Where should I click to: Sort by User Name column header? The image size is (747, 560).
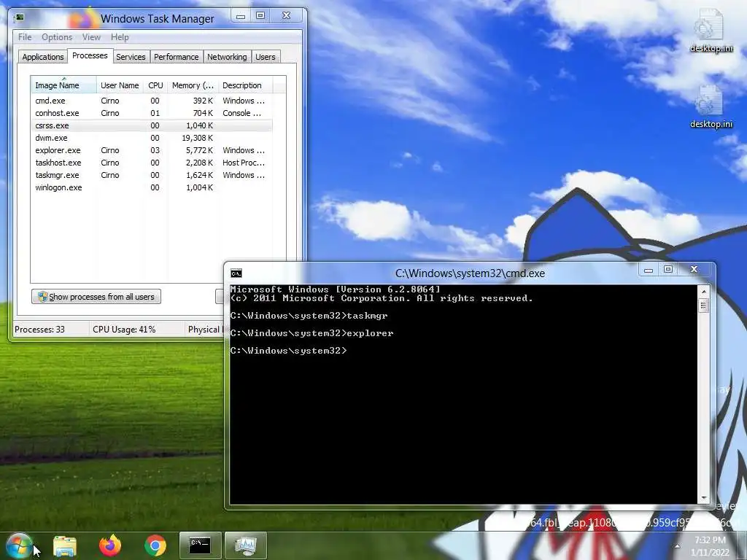pyautogui.click(x=120, y=85)
